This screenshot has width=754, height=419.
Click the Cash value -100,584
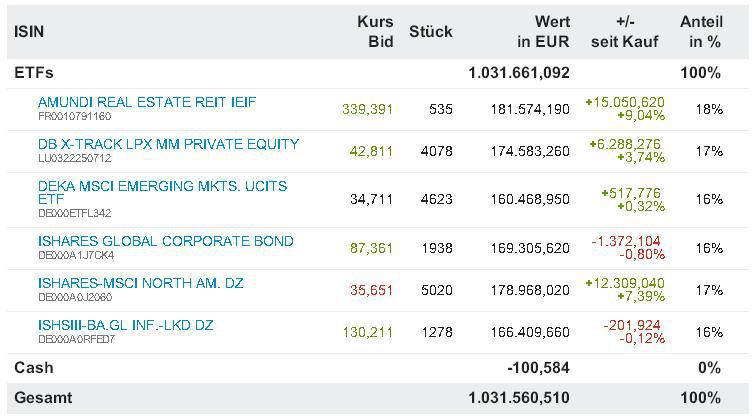click(x=538, y=368)
